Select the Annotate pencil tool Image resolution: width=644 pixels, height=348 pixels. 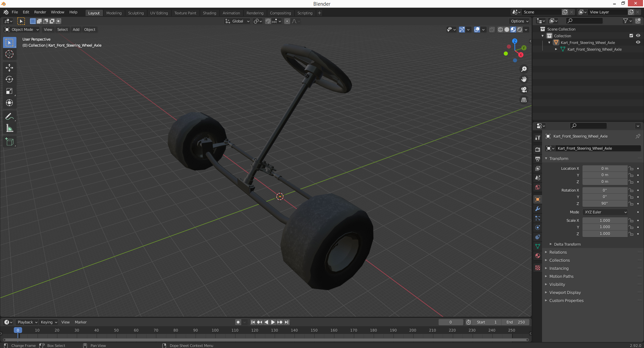pyautogui.click(x=9, y=116)
